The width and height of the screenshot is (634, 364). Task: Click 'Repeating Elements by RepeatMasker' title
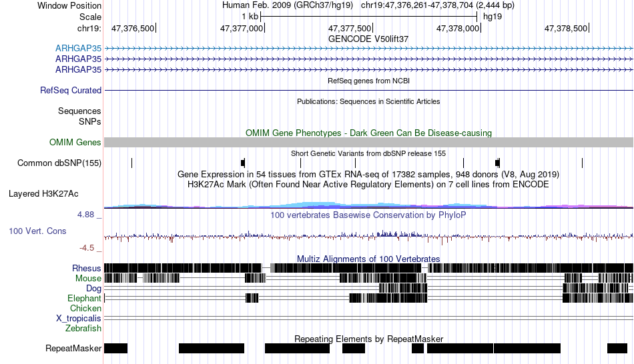coord(369,339)
